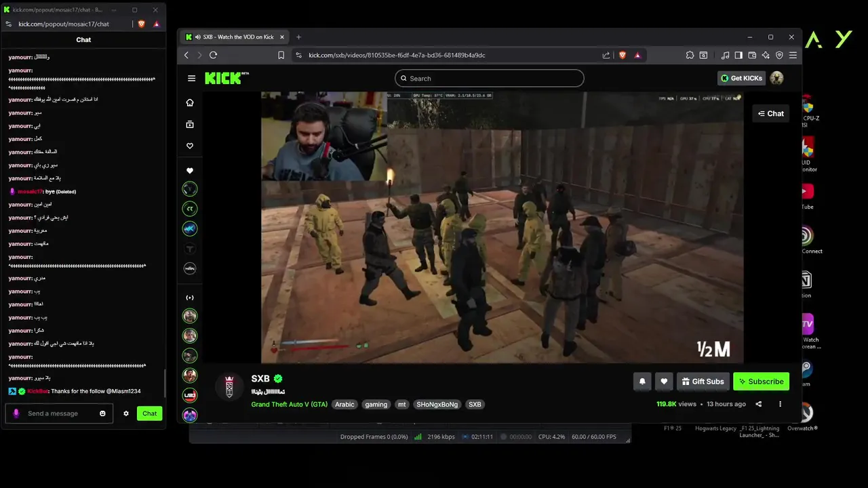Open the Kick sidebar hamburger menu
Screen dimensions: 868x488
pyautogui.click(x=191, y=78)
